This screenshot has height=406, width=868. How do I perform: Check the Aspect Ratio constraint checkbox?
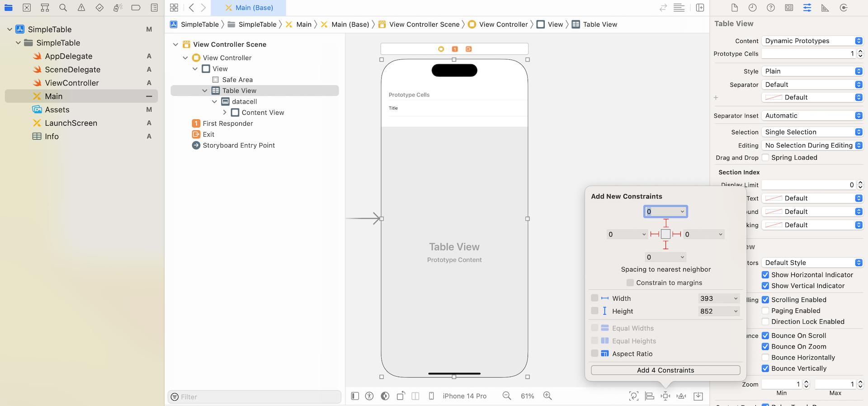pos(594,353)
